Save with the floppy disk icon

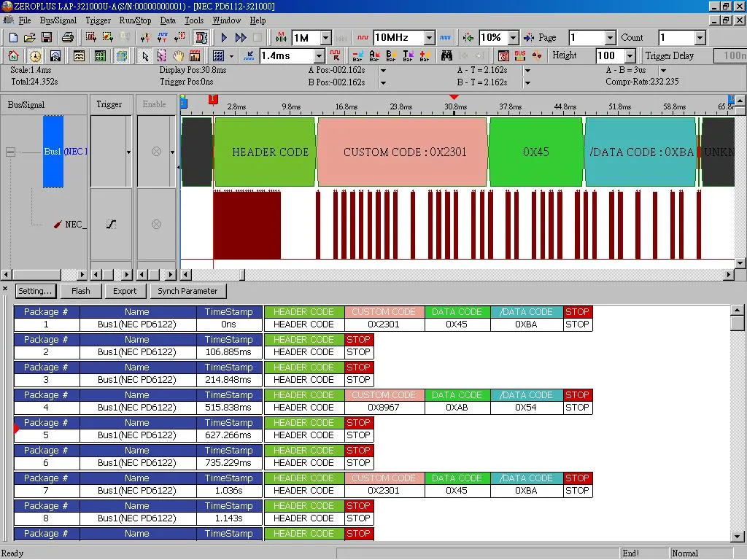[x=46, y=38]
